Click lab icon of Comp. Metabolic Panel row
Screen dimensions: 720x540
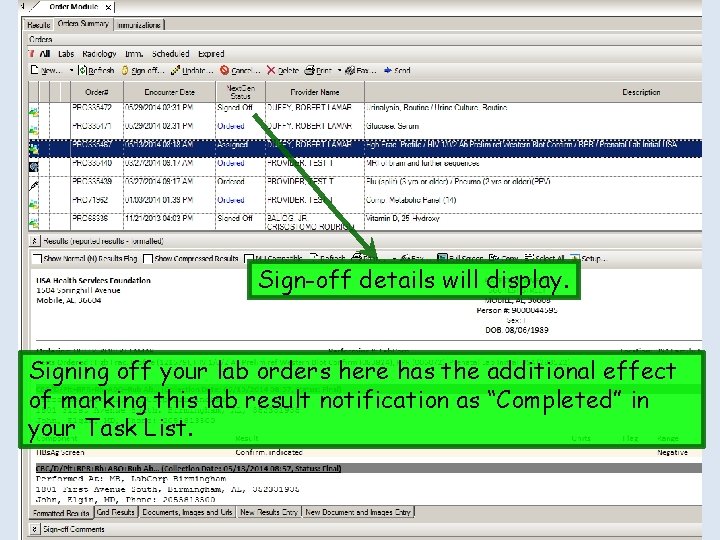tap(34, 204)
